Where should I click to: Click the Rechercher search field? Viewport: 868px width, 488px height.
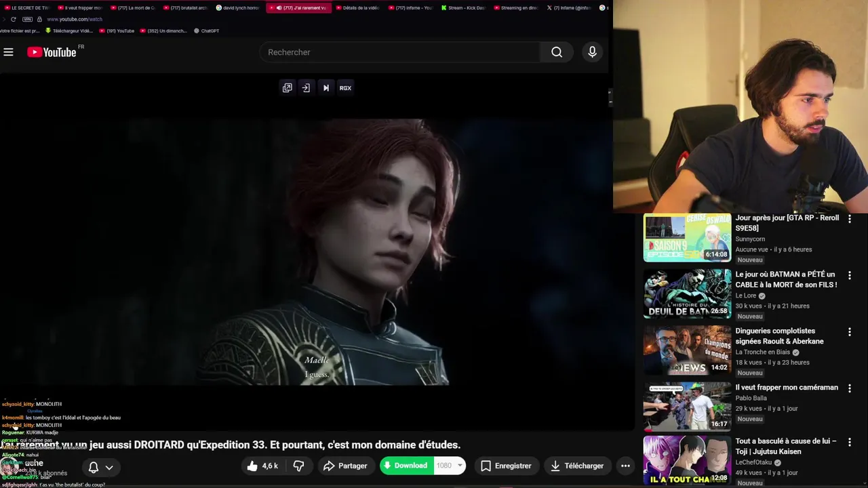(400, 52)
